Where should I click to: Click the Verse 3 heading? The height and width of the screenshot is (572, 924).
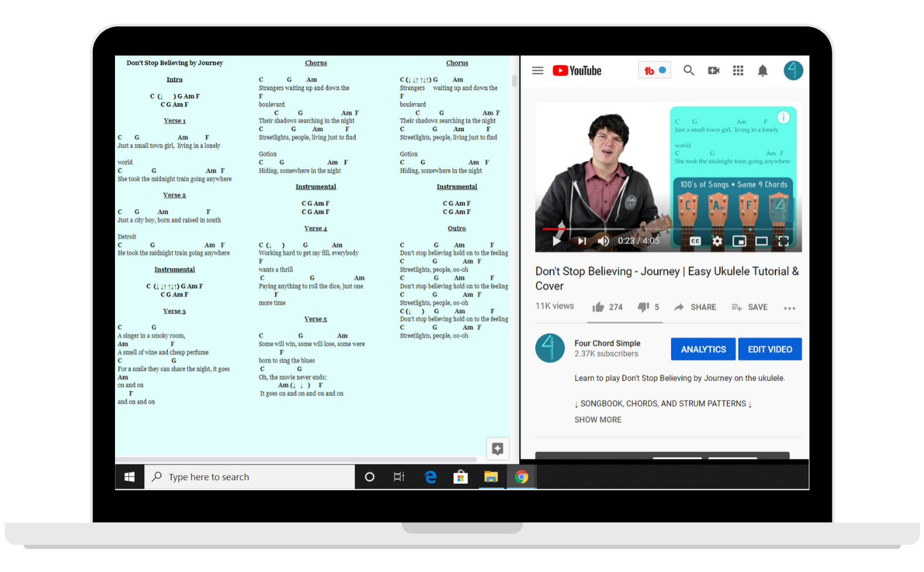174,311
